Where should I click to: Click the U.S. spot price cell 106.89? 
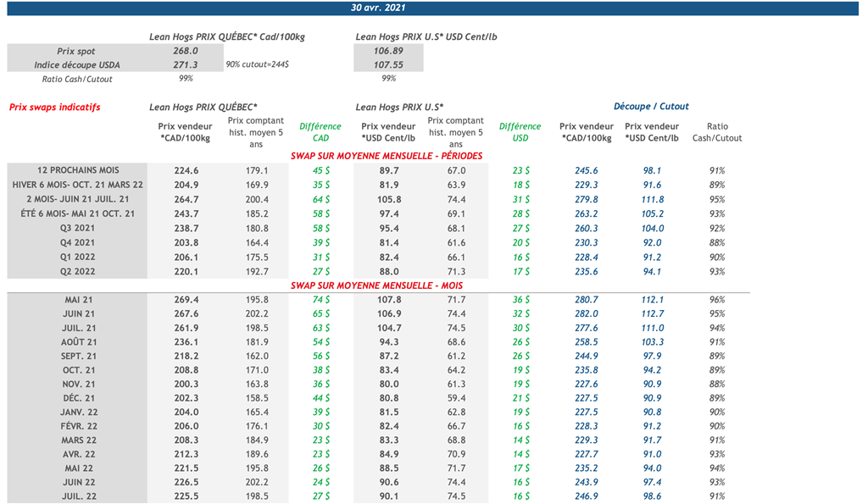387,52
